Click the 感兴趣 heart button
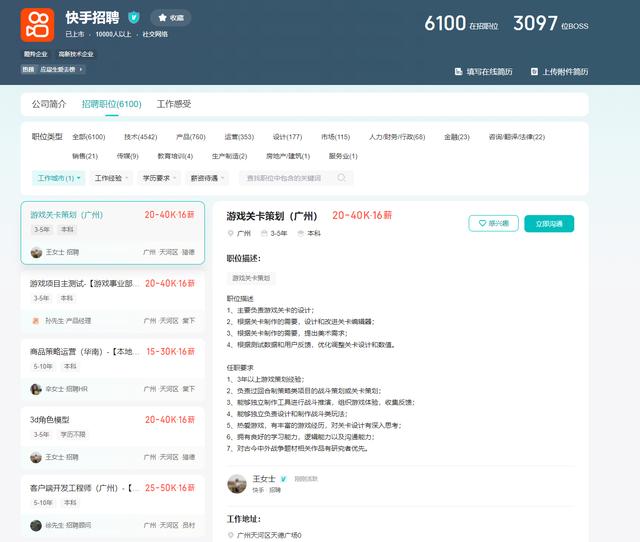This screenshot has width=640, height=542. tap(493, 223)
